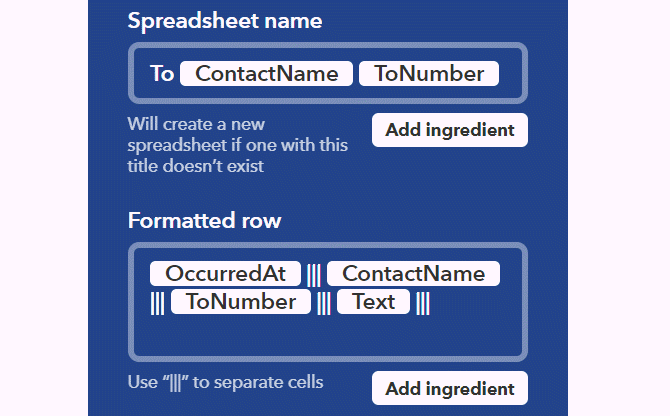Click the "Will create a new spreadsheet" hint
The height and width of the screenshot is (416, 670).
tap(237, 146)
